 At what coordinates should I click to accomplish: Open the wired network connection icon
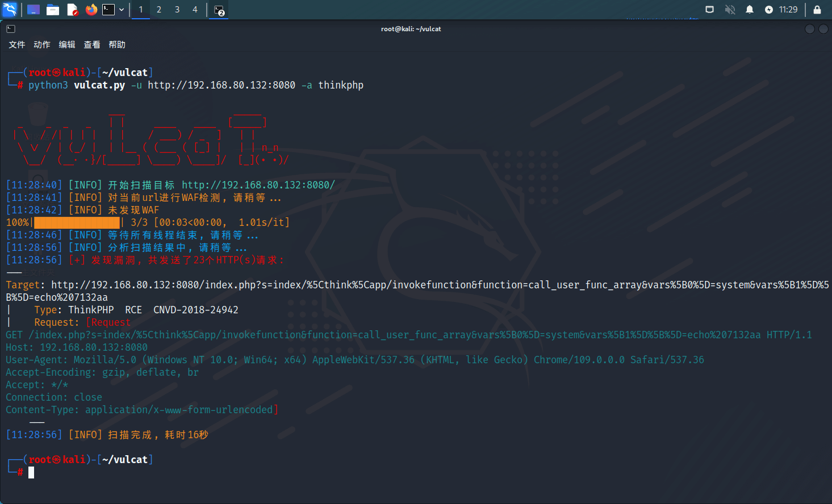tap(709, 10)
